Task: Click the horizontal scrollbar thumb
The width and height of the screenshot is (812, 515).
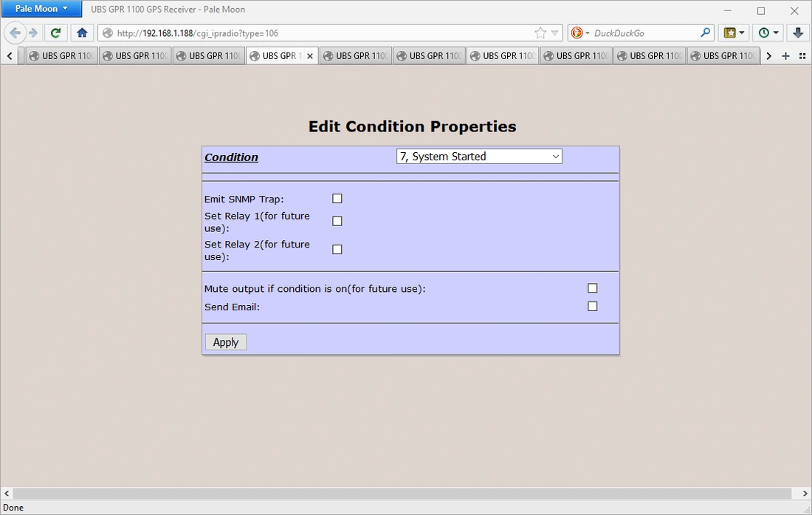Action: point(402,494)
